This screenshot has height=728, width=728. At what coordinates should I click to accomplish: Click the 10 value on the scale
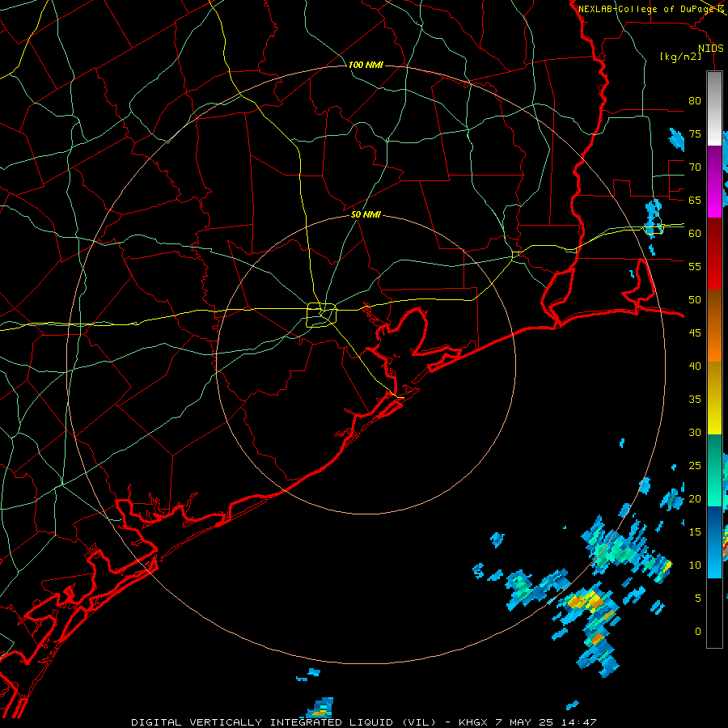[x=695, y=565]
